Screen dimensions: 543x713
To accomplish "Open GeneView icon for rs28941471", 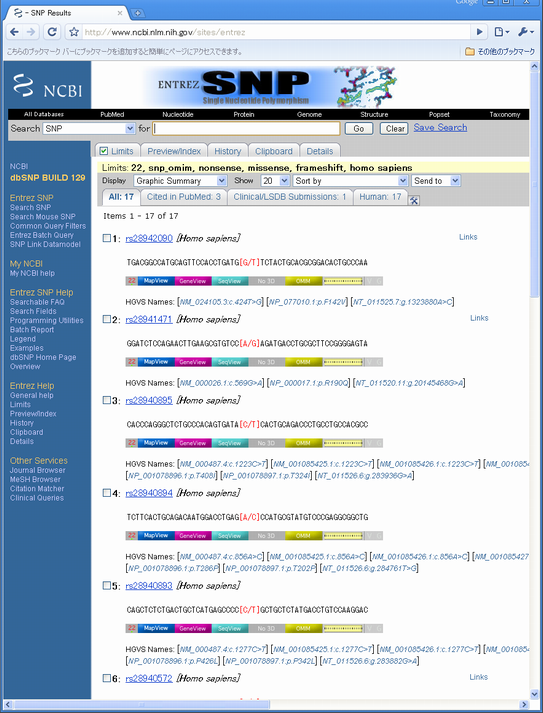I will [x=193, y=362].
